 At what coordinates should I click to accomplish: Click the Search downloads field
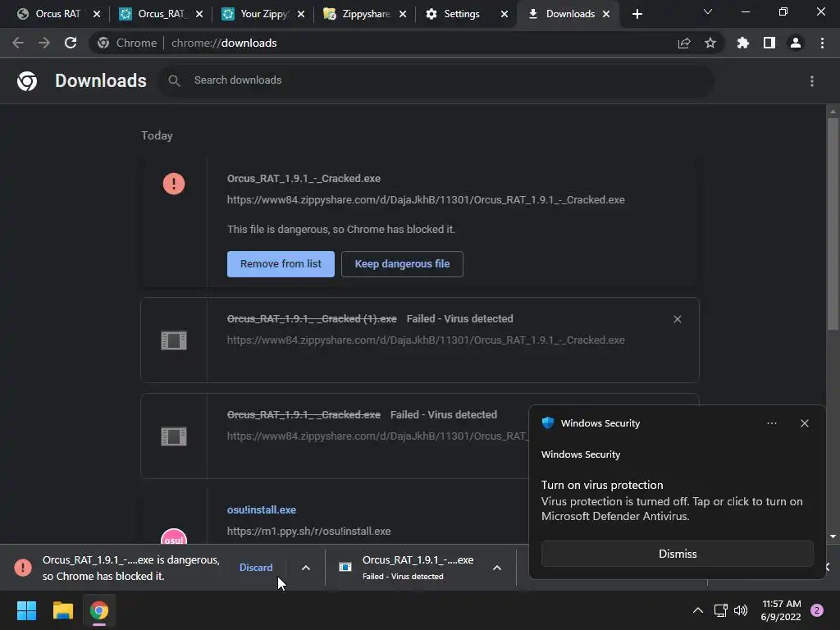[x=436, y=81]
